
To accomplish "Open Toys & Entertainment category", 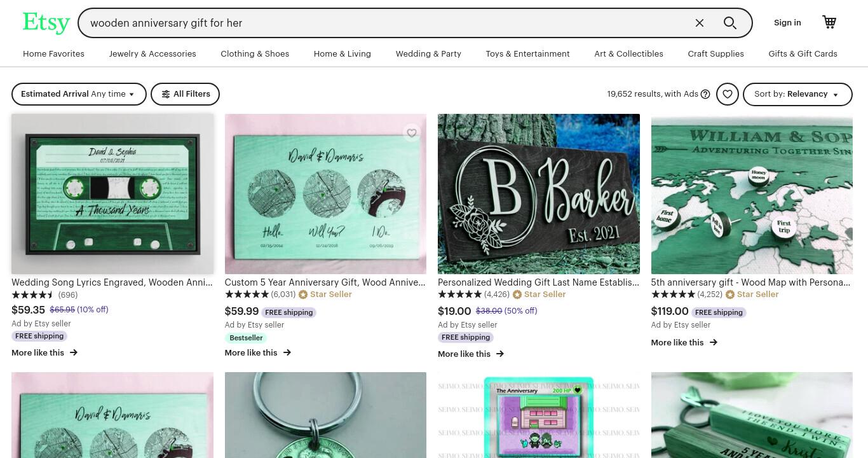I will (x=528, y=54).
